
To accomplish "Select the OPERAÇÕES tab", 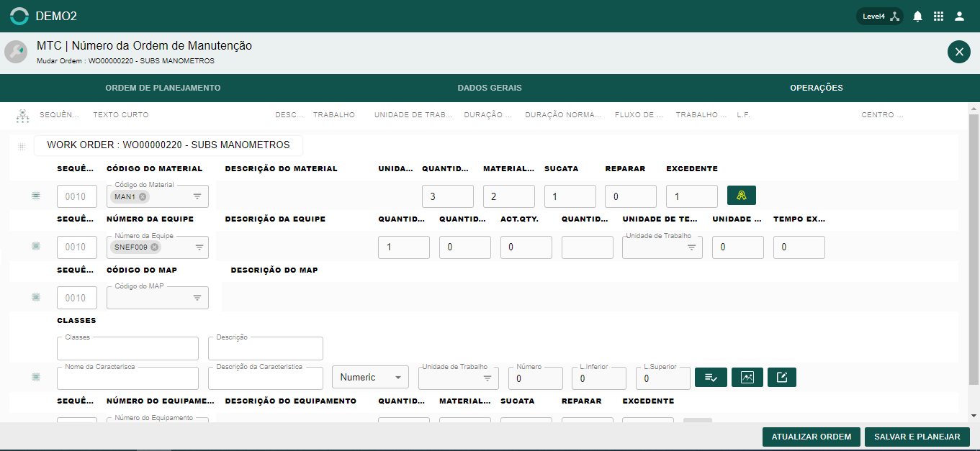I will coord(817,88).
